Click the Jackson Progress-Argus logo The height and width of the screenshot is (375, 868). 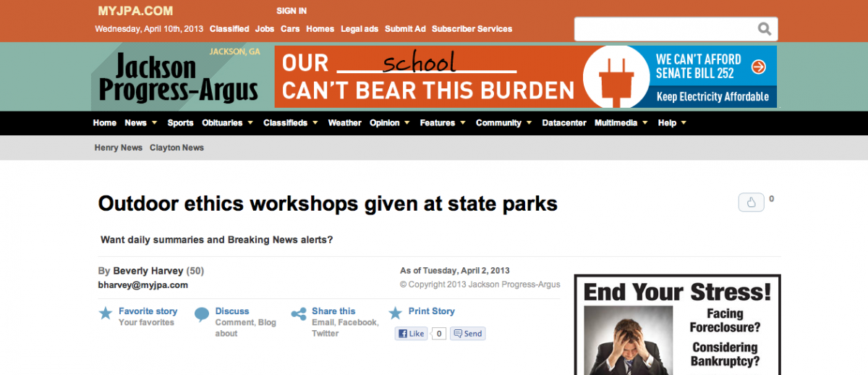[178, 78]
